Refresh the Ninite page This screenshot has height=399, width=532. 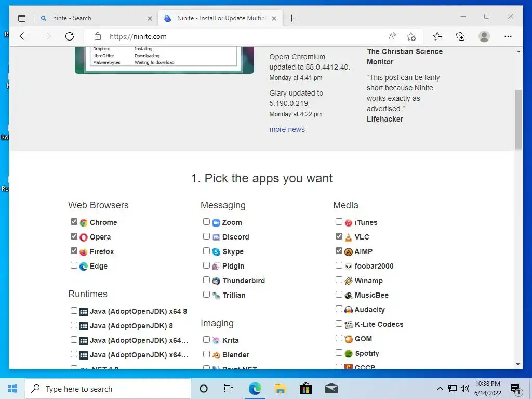coord(70,37)
